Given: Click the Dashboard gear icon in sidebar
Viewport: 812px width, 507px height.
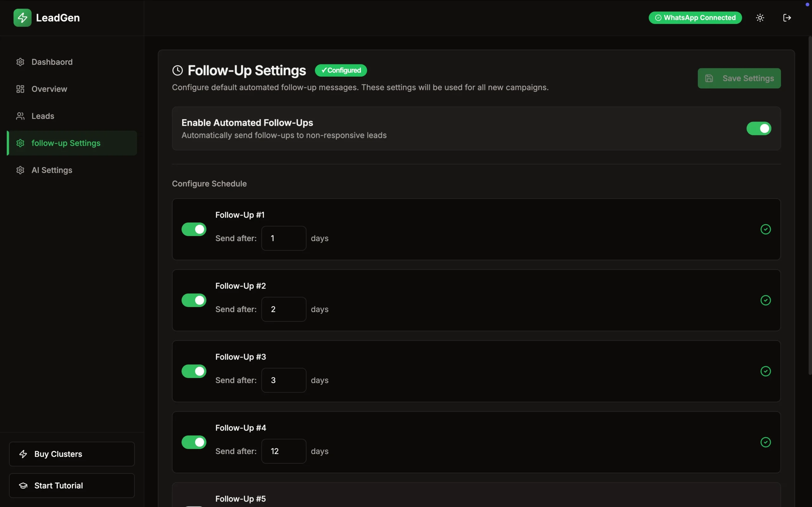Looking at the screenshot, I should click(20, 62).
